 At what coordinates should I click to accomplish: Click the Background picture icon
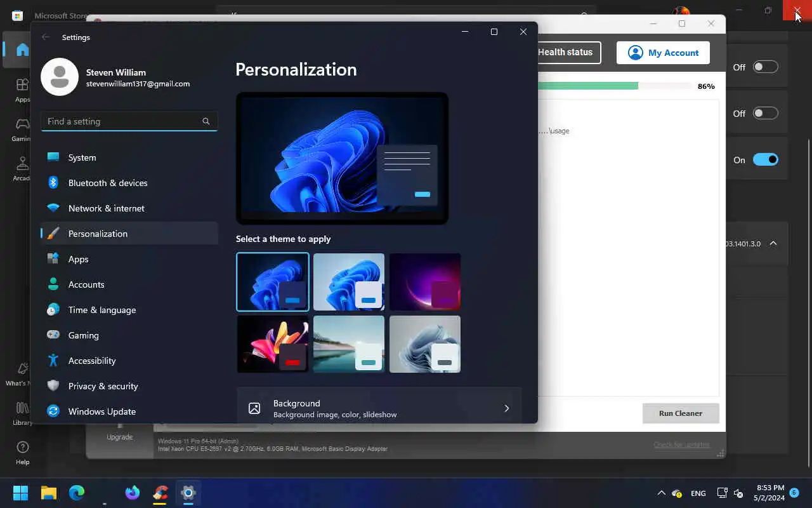coord(254,408)
